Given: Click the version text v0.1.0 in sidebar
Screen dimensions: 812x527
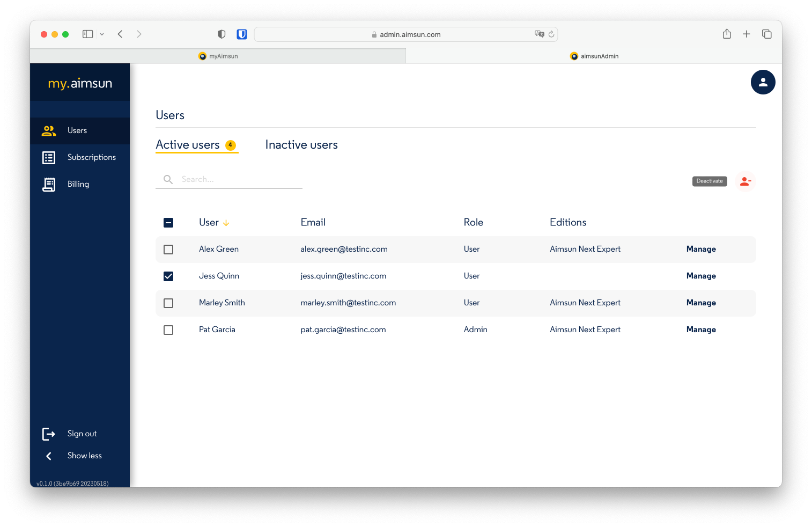Looking at the screenshot, I should point(72,484).
